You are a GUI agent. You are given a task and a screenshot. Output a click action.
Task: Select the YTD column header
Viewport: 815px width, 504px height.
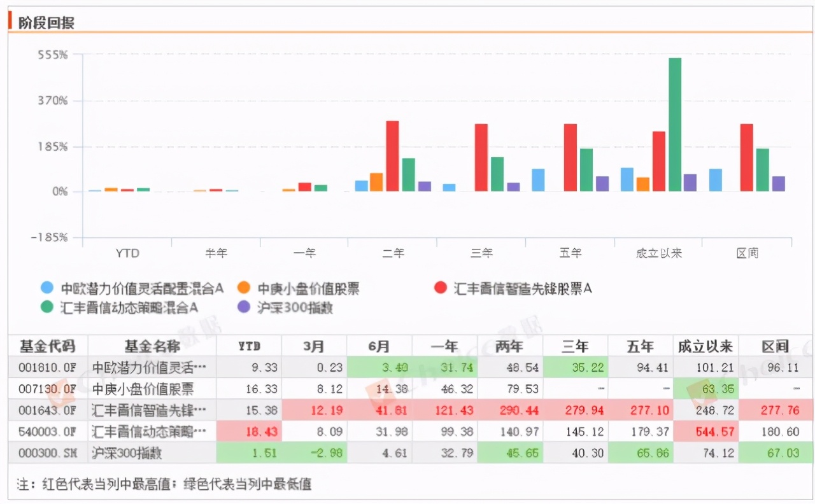[250, 346]
